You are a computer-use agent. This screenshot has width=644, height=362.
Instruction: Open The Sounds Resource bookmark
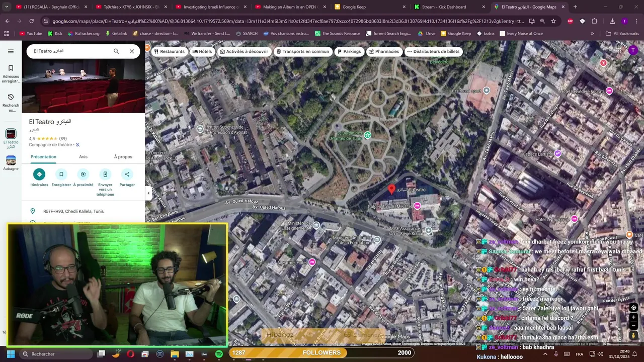tap(337, 34)
